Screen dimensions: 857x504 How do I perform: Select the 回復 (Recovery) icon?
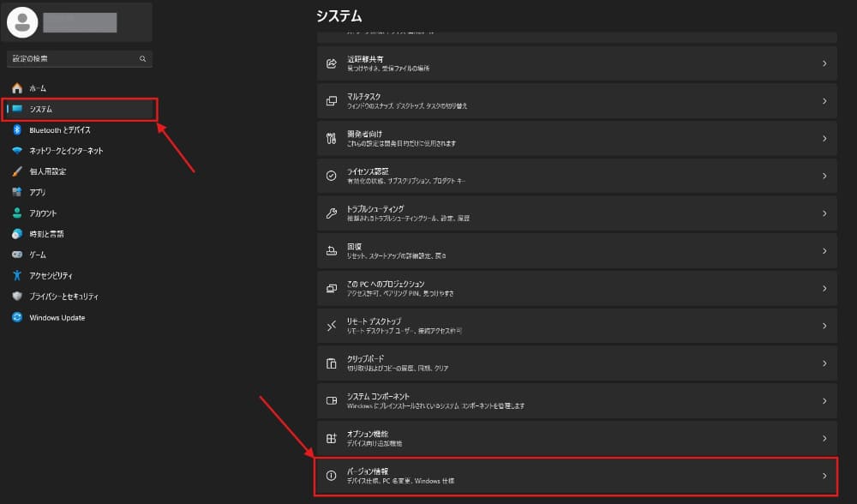[331, 250]
